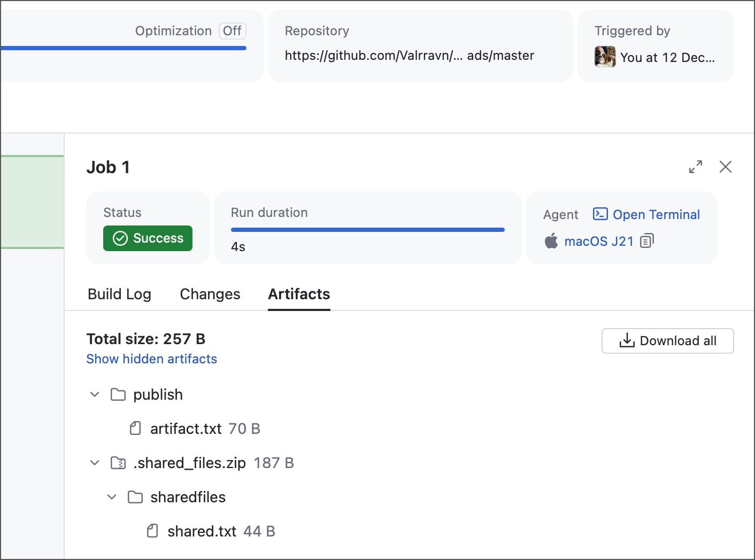This screenshot has height=560, width=755.
Task: Switch to the Changes tab
Action: (210, 294)
